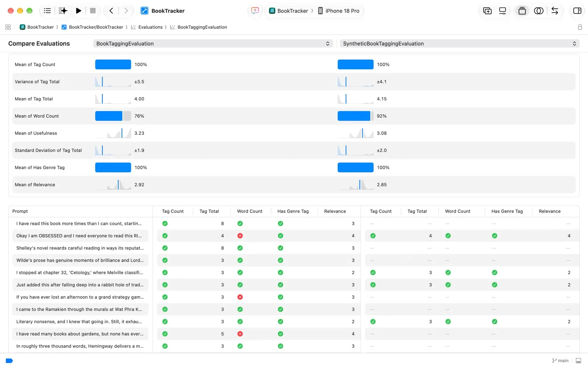Click the BookTracker breadcrumb in path bar
Screen dimensions: 588x368
[37, 27]
